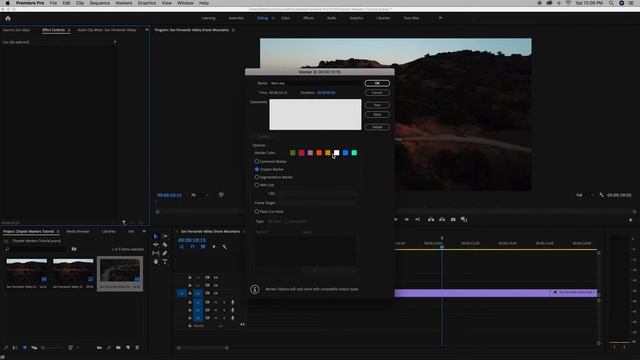Open Program Monitor settings wrench
This screenshot has width=640, height=360.
click(601, 195)
